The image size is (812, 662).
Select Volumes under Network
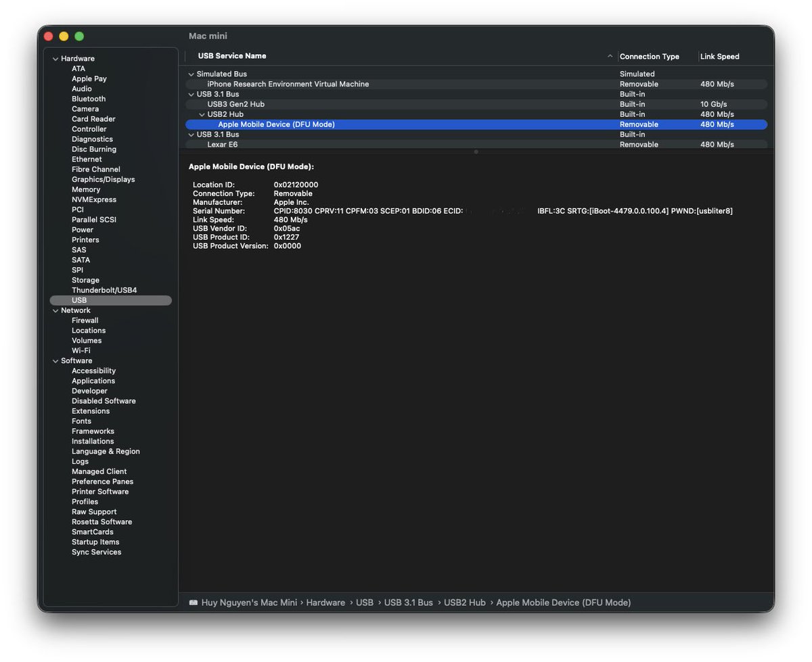coord(87,341)
